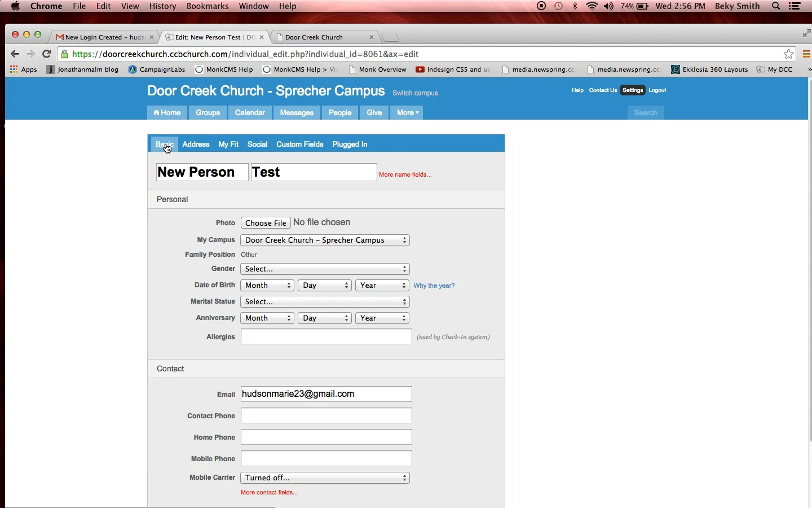
Task: Close the New Login Created Gmail tab
Action: (x=152, y=37)
